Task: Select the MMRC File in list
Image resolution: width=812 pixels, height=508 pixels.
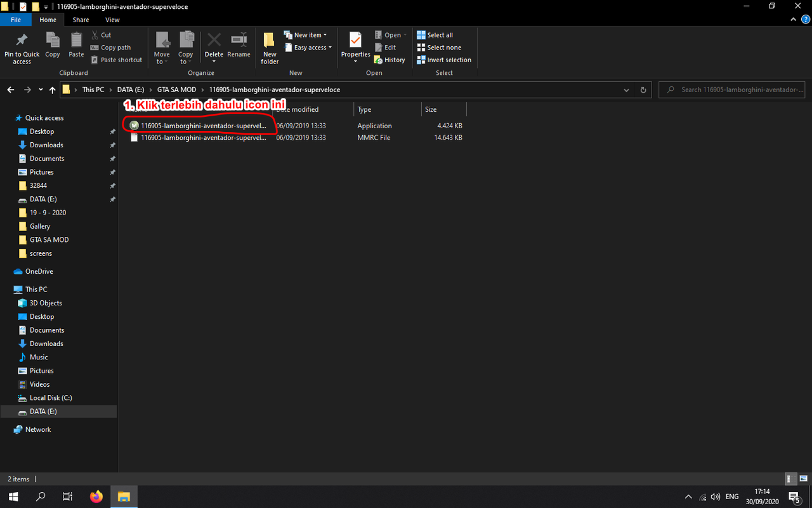Action: (296, 137)
